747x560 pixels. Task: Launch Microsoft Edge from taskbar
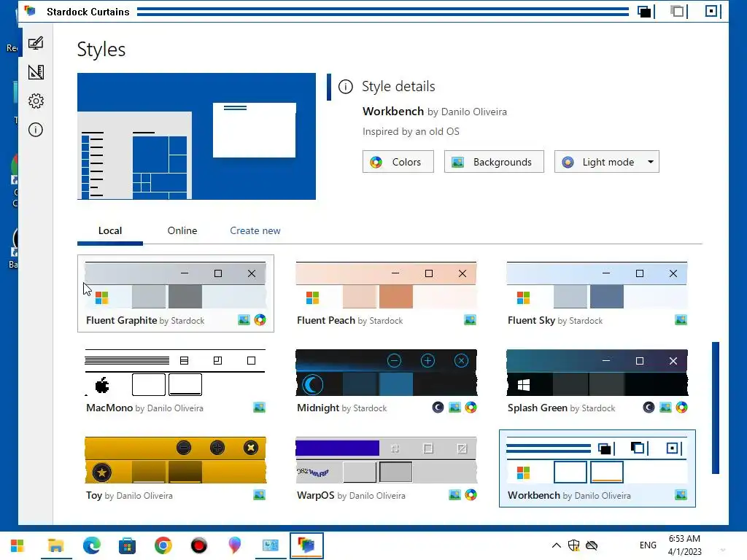pyautogui.click(x=91, y=545)
